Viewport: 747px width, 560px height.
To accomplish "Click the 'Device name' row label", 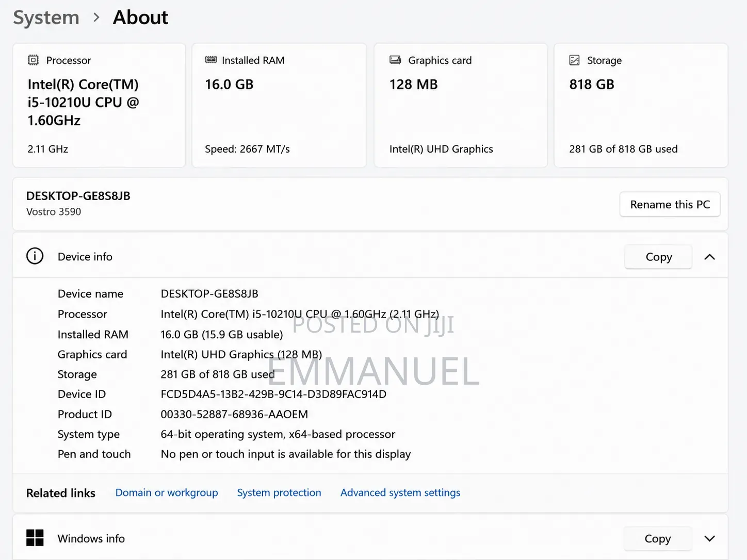I will [x=90, y=294].
